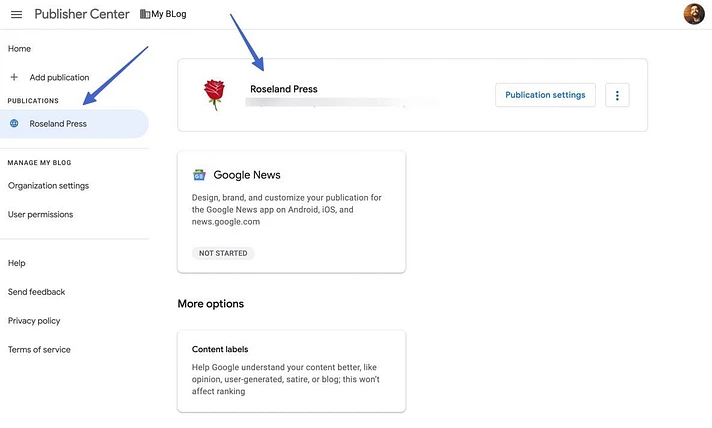
Task: Select Add publication
Action: 59,77
